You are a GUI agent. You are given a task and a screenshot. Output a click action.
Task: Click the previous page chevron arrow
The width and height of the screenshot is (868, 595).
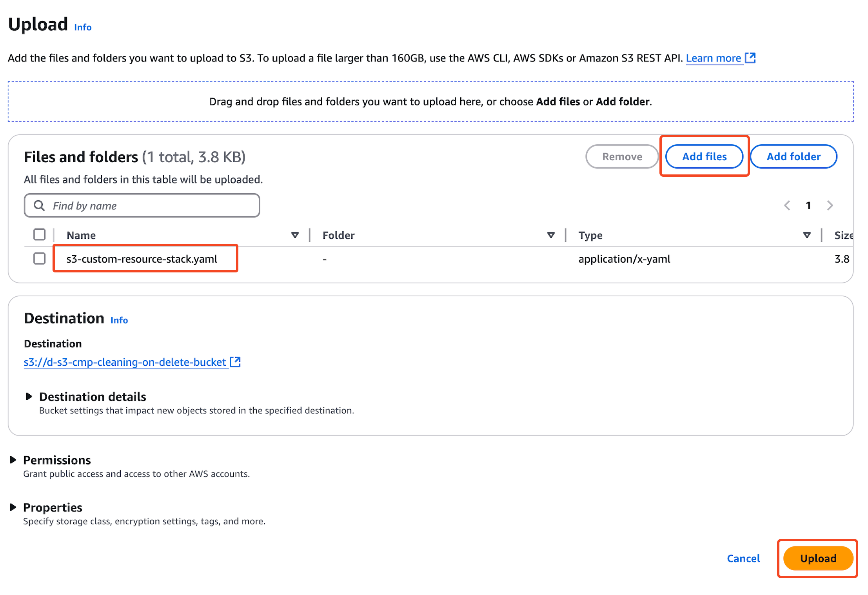click(787, 205)
